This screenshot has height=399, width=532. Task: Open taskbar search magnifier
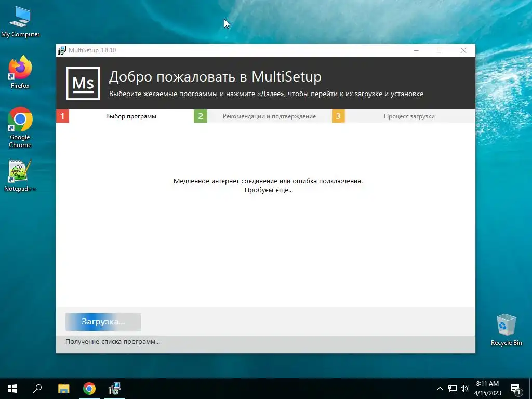click(37, 389)
